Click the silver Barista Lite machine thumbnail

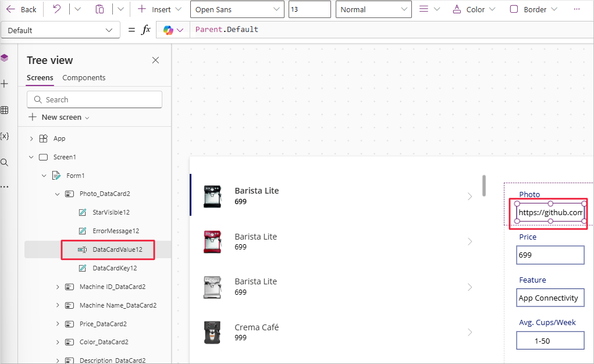click(212, 287)
